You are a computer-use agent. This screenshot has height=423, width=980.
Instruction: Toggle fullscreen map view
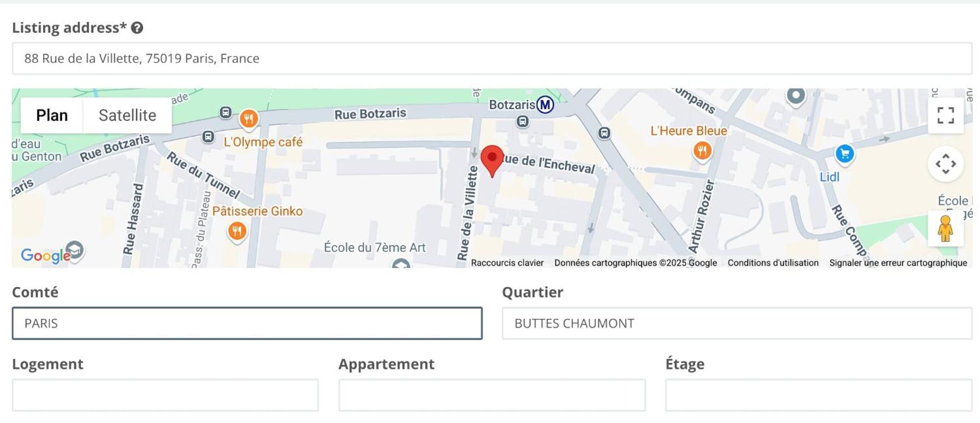tap(946, 116)
